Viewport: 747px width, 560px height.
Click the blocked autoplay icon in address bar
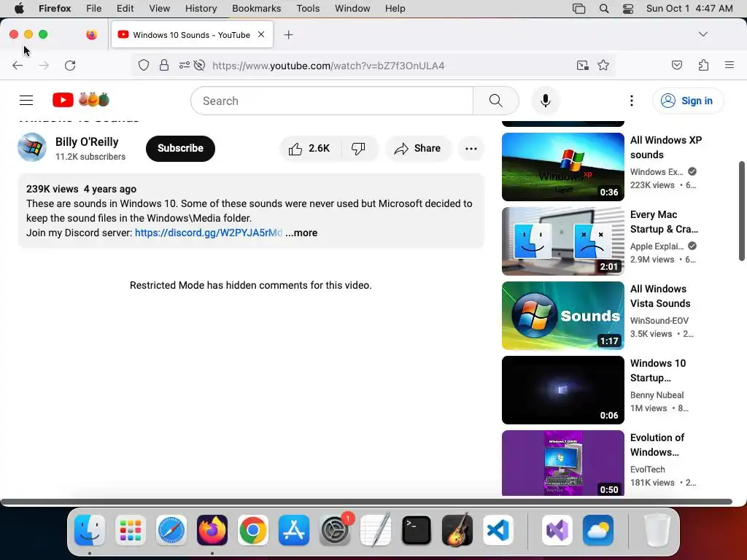(200, 65)
